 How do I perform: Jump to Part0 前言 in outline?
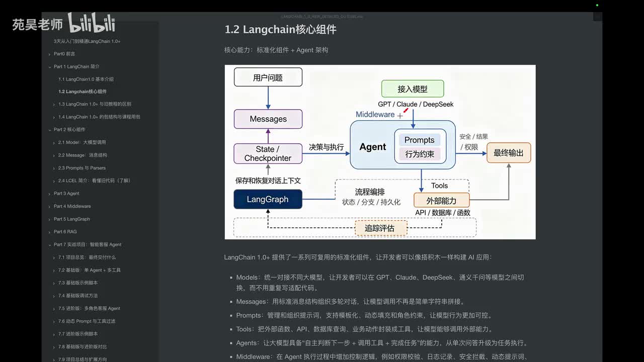(x=64, y=54)
